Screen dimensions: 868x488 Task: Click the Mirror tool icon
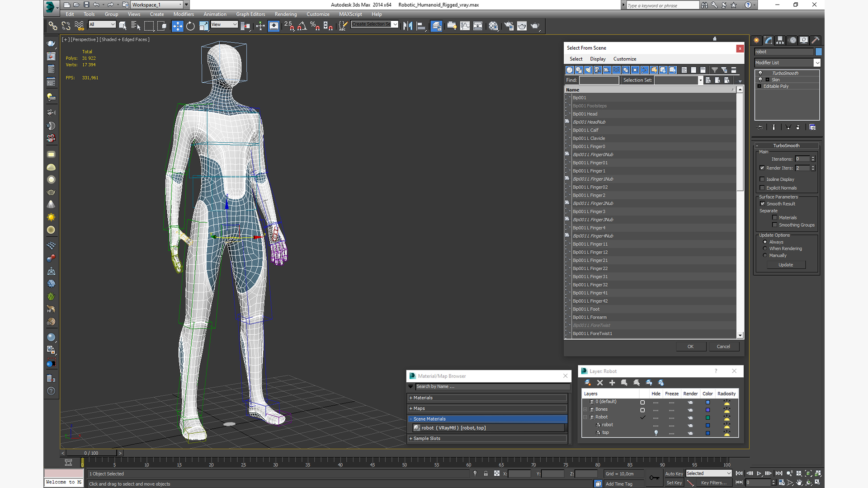(x=407, y=26)
